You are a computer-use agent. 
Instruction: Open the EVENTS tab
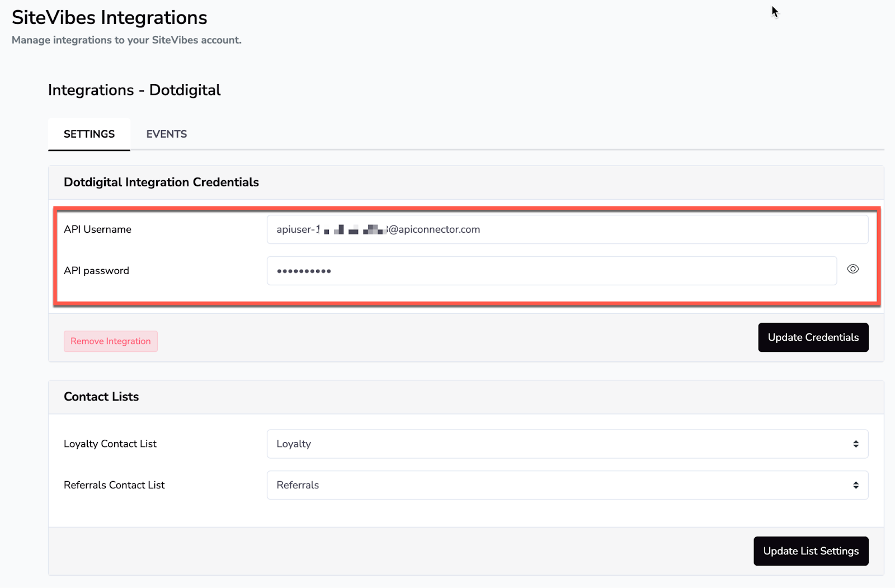pos(167,134)
